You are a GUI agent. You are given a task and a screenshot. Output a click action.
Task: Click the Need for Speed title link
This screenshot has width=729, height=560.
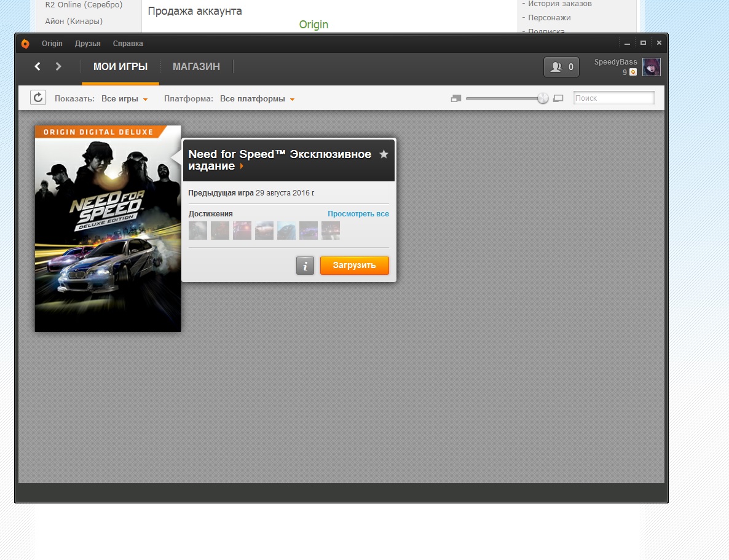click(x=280, y=160)
